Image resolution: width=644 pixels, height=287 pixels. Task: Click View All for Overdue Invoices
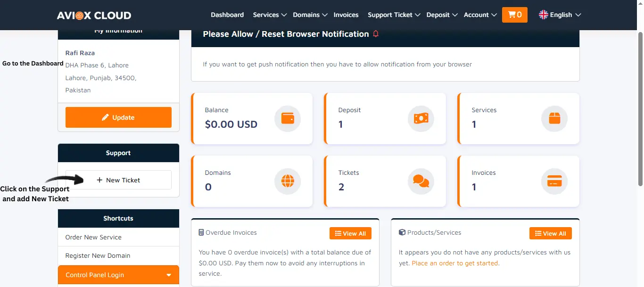(350, 233)
